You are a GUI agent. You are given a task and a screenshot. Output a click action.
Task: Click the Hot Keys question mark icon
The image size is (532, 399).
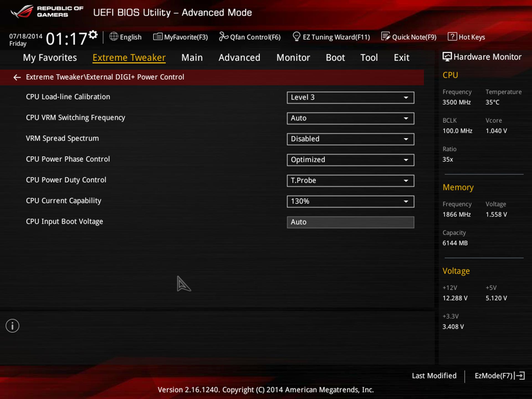click(452, 37)
